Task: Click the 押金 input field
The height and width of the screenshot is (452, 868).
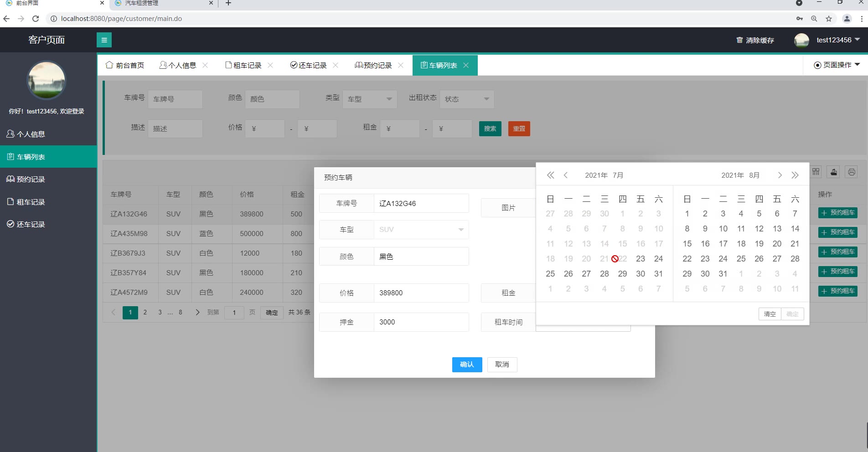Action: (x=421, y=322)
